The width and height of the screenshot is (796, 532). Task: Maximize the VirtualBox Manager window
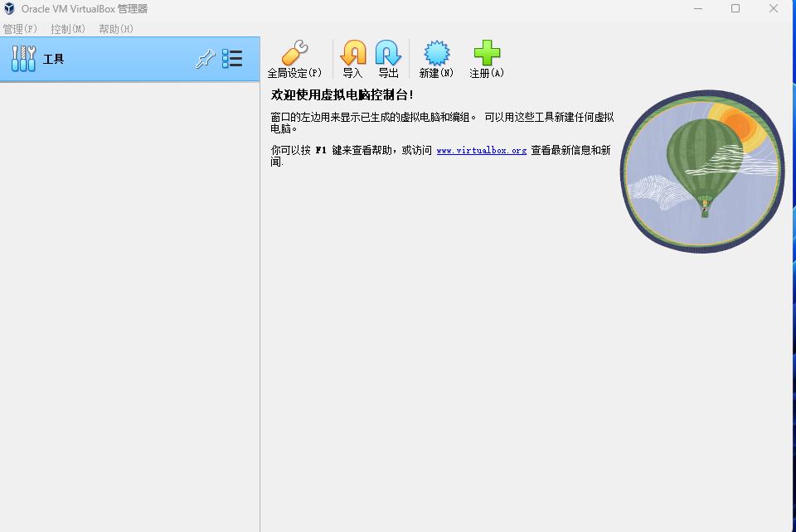735,8
